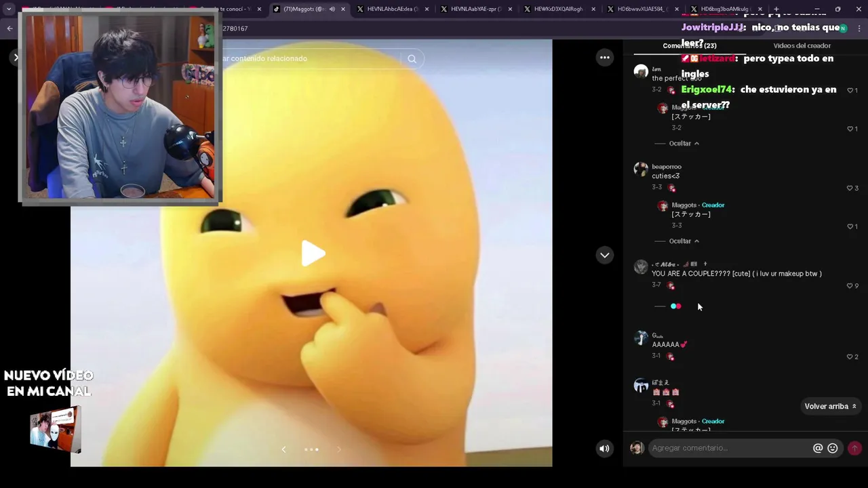Click reply badge under '3-7' comment
The height and width of the screenshot is (488, 868).
(x=671, y=285)
